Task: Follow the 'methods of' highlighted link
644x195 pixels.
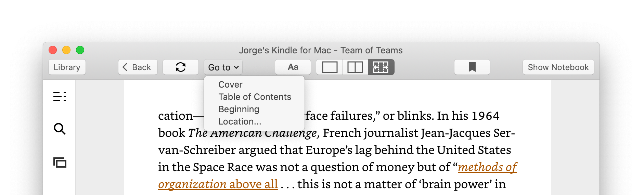Action: [487, 167]
